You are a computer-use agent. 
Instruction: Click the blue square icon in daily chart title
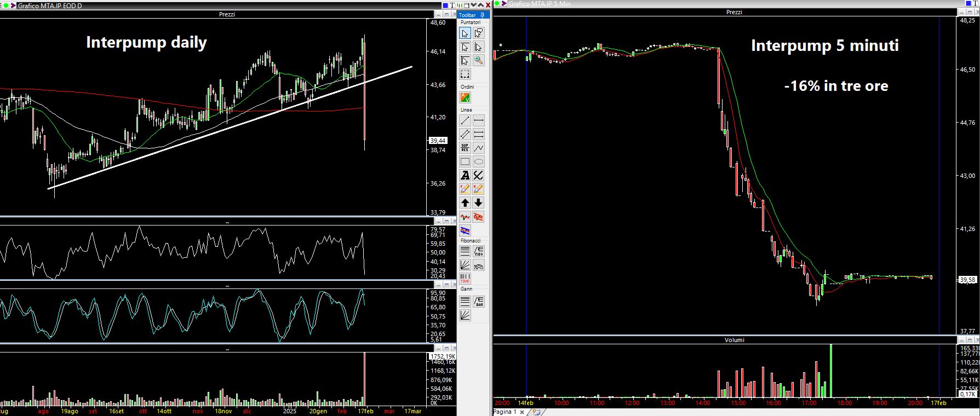tap(445, 5)
